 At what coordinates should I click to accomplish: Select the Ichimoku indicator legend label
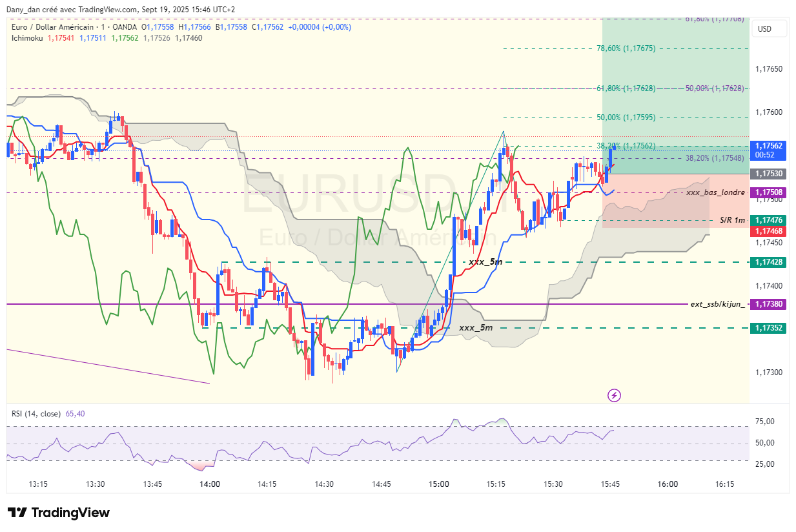(27, 38)
